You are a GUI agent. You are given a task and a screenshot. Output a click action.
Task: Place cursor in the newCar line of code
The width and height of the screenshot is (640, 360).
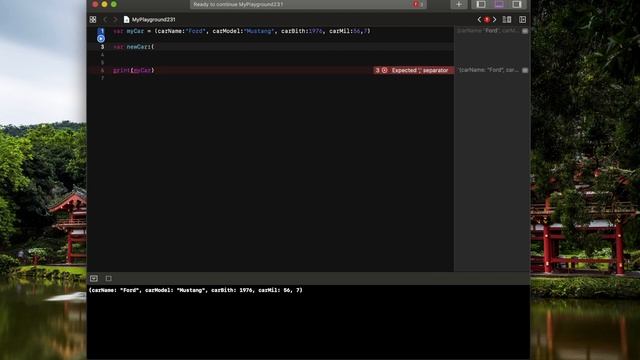(x=133, y=47)
